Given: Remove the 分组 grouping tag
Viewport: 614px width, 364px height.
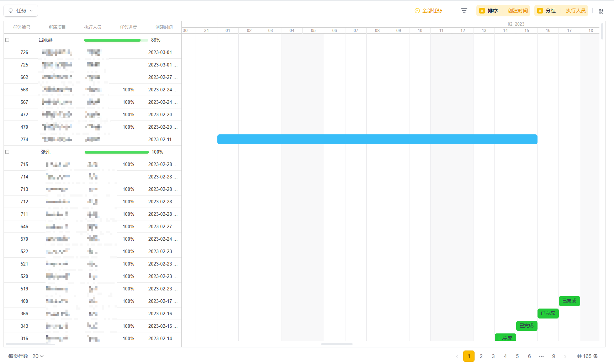Looking at the screenshot, I should tap(540, 11).
